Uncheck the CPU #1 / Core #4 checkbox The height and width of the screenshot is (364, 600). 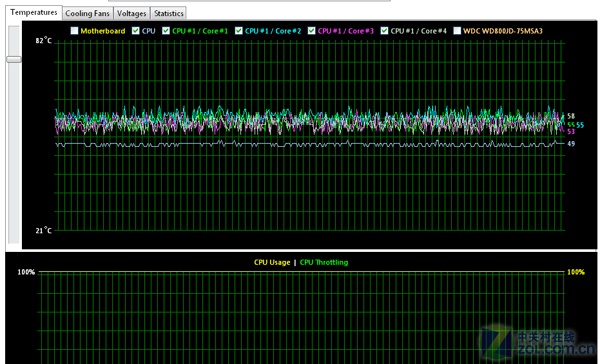tap(384, 31)
